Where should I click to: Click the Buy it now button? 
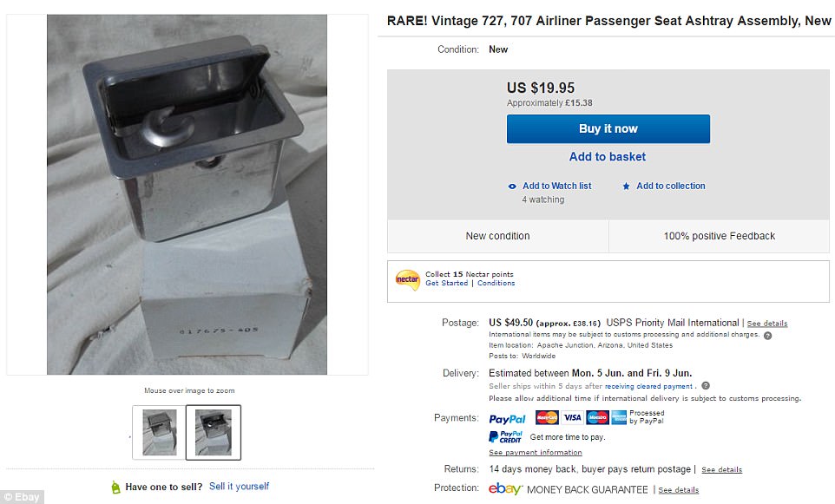(608, 128)
